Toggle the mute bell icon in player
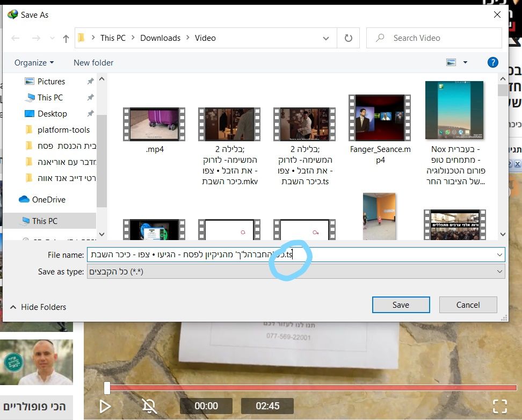The width and height of the screenshot is (522, 420). (149, 406)
